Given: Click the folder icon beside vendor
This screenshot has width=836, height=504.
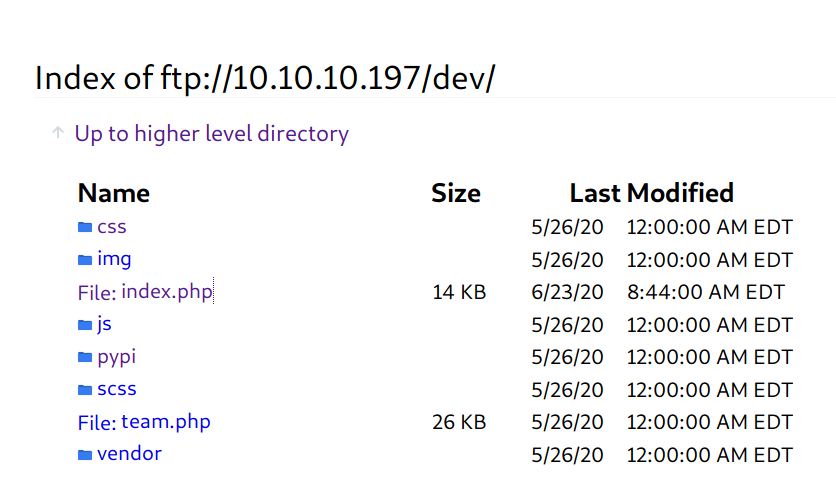Looking at the screenshot, I should click(x=85, y=455).
